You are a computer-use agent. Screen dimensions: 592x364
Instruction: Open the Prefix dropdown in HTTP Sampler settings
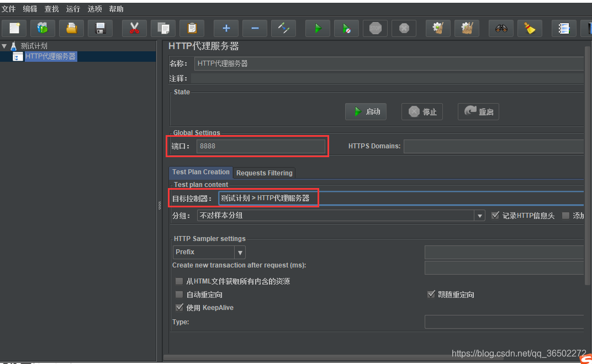tap(240, 251)
